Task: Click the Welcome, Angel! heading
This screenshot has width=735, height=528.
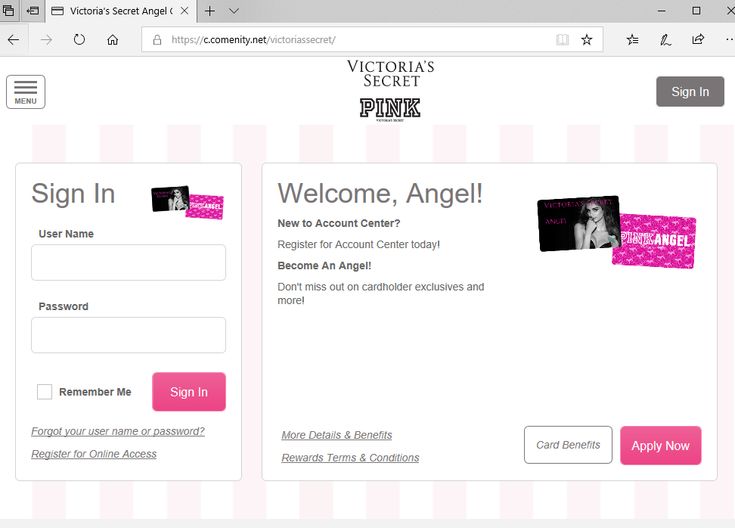Action: click(380, 193)
